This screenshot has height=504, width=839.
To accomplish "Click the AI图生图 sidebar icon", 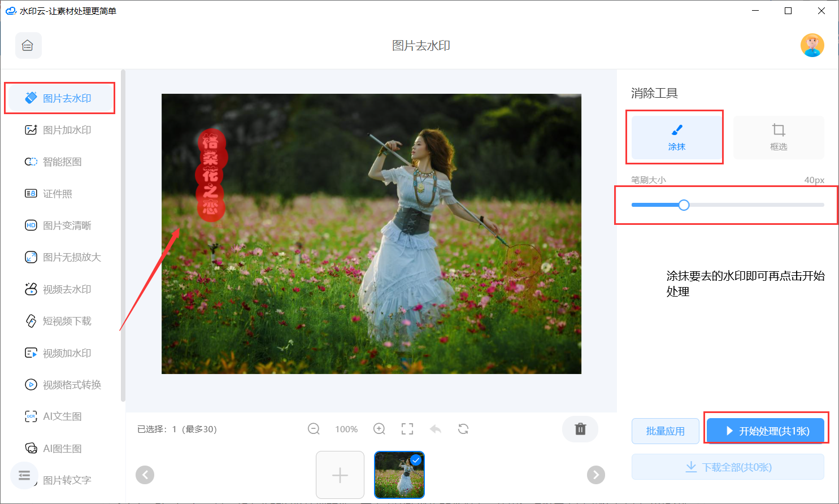I will pos(31,449).
